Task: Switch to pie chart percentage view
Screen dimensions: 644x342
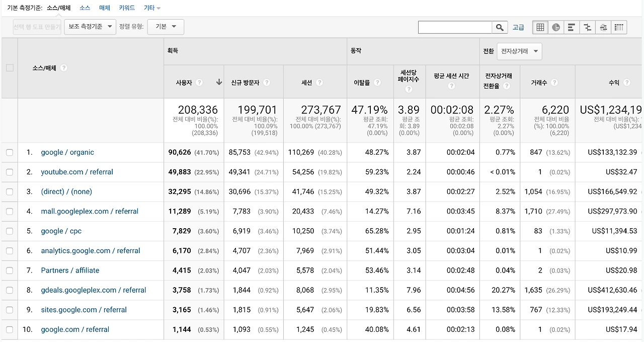Action: [x=556, y=27]
